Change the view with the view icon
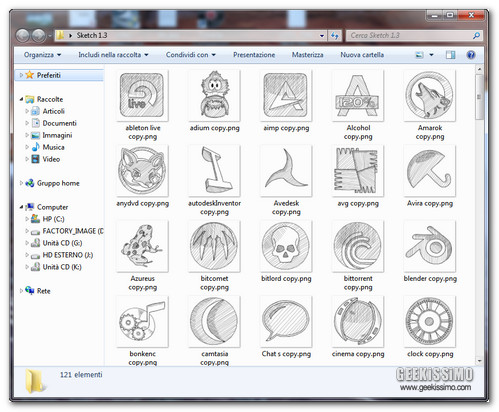Screen dimensions: 499x412 point(419,55)
